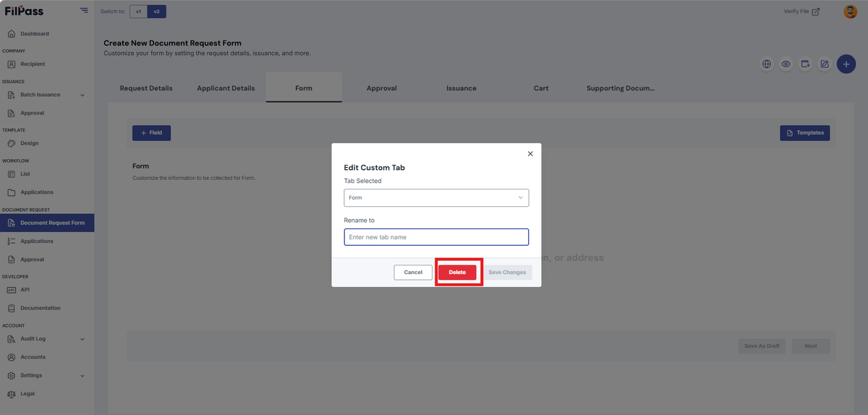Click the + Field button
This screenshot has width=868, height=415.
(x=151, y=133)
